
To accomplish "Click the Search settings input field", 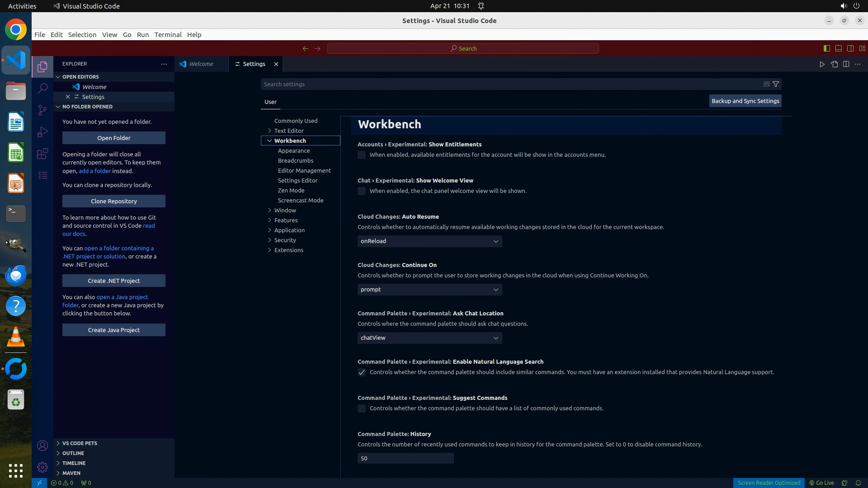I will pyautogui.click(x=511, y=84).
